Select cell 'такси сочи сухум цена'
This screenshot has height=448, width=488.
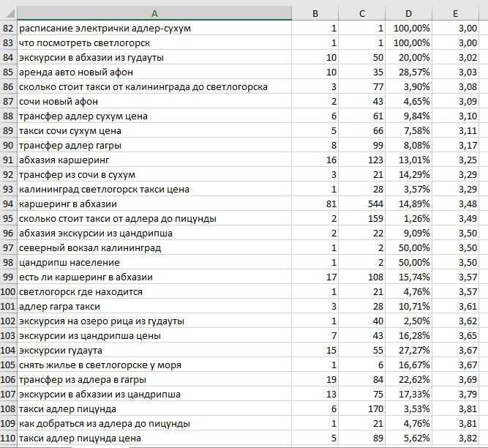coord(154,130)
